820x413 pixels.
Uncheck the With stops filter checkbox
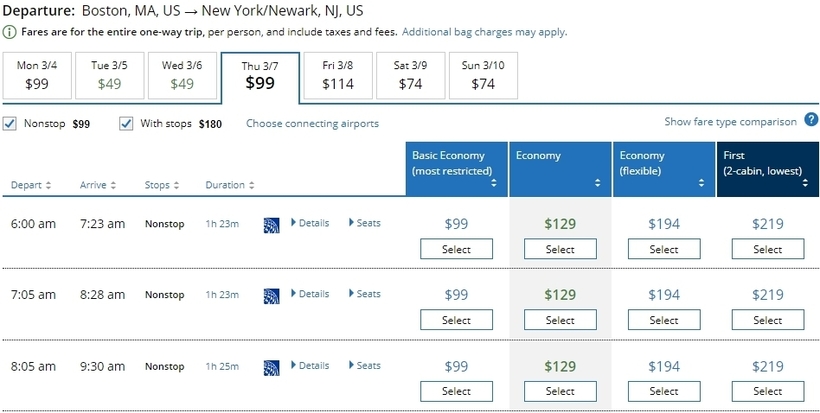[x=126, y=124]
